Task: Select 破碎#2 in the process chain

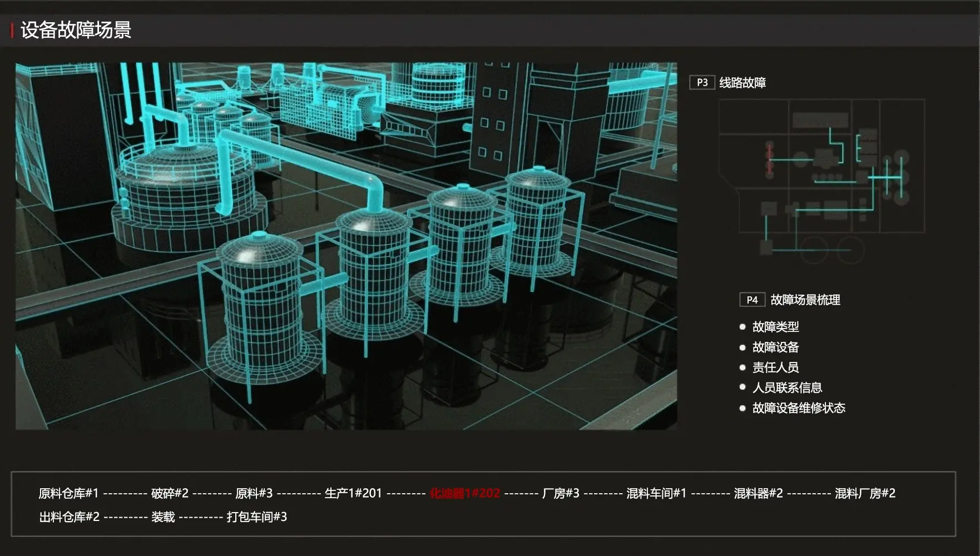Action: [170, 493]
